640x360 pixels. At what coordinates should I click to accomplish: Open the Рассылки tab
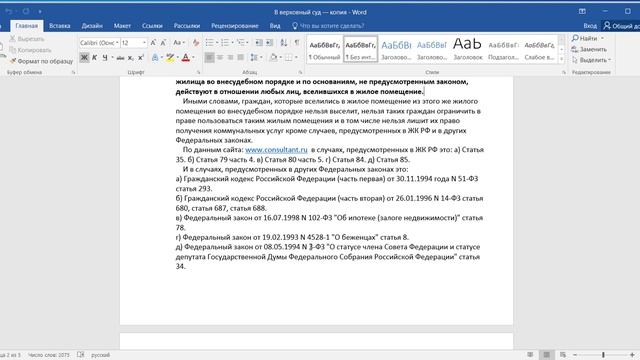point(187,26)
